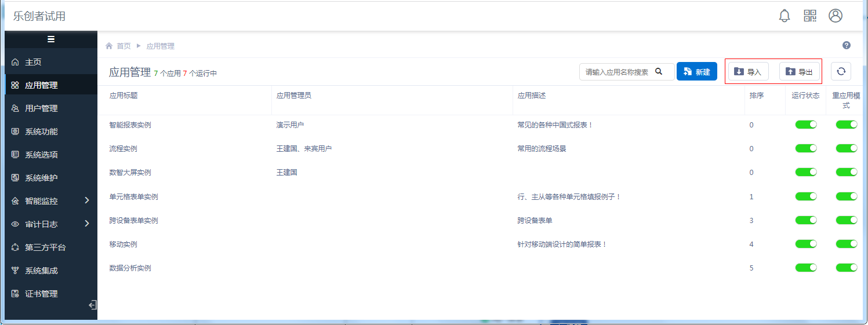Open 系统维护 in the sidebar
868x325 pixels.
tap(41, 178)
